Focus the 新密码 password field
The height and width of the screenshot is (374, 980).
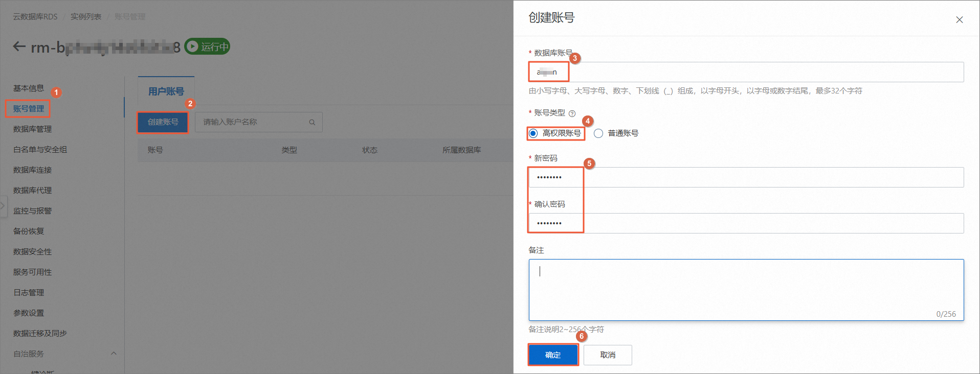746,177
